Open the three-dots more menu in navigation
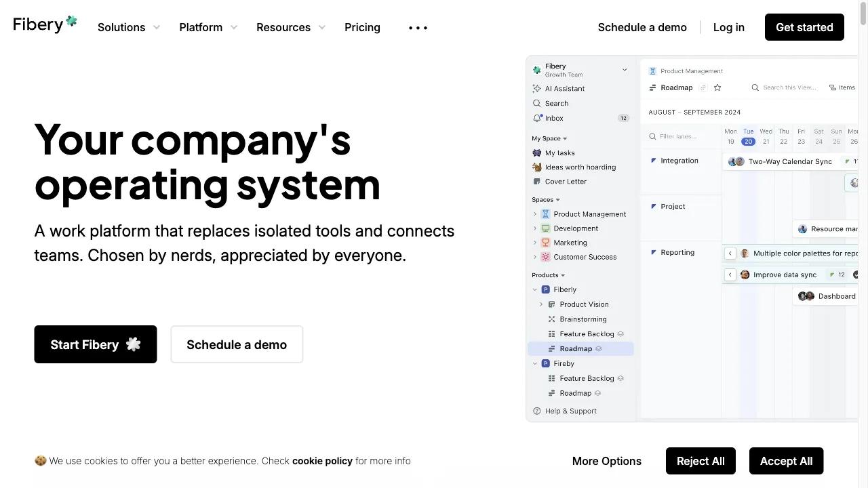Viewport: 868px width, 488px height. [418, 28]
